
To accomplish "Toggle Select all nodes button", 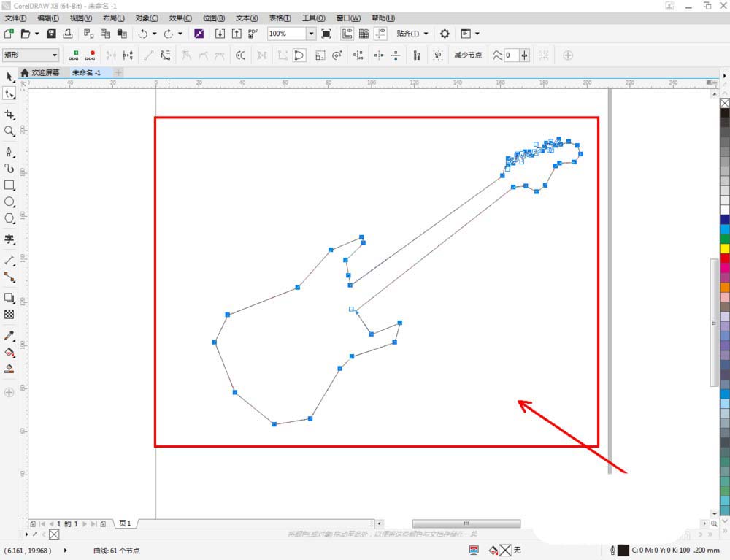I will (437, 55).
